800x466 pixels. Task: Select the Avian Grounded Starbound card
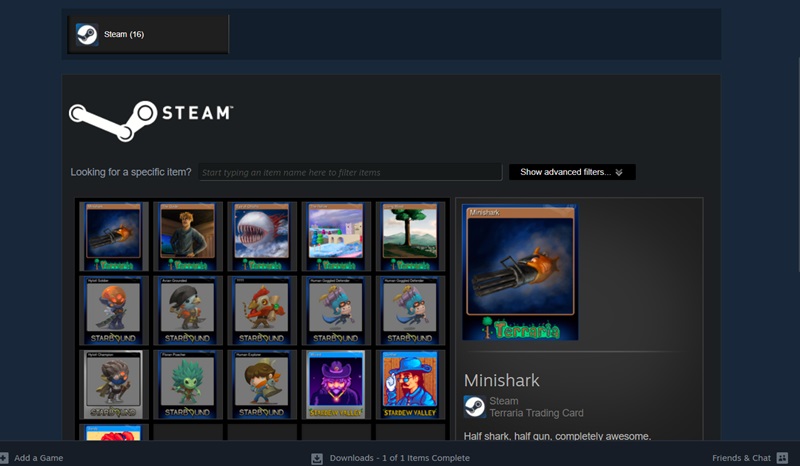tap(188, 310)
